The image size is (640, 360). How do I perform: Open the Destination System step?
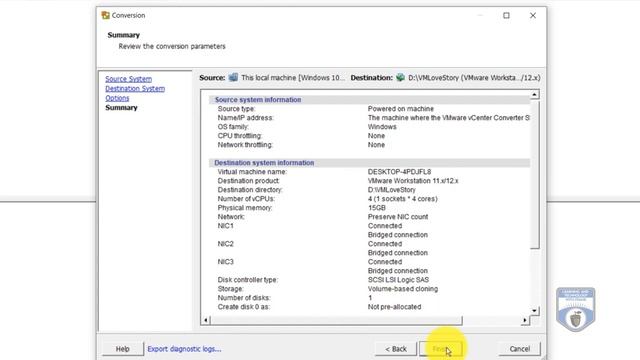[135, 89]
